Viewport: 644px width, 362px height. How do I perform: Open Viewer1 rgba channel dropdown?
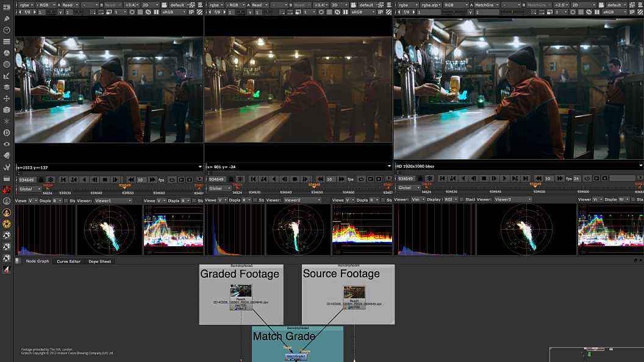pos(26,5)
